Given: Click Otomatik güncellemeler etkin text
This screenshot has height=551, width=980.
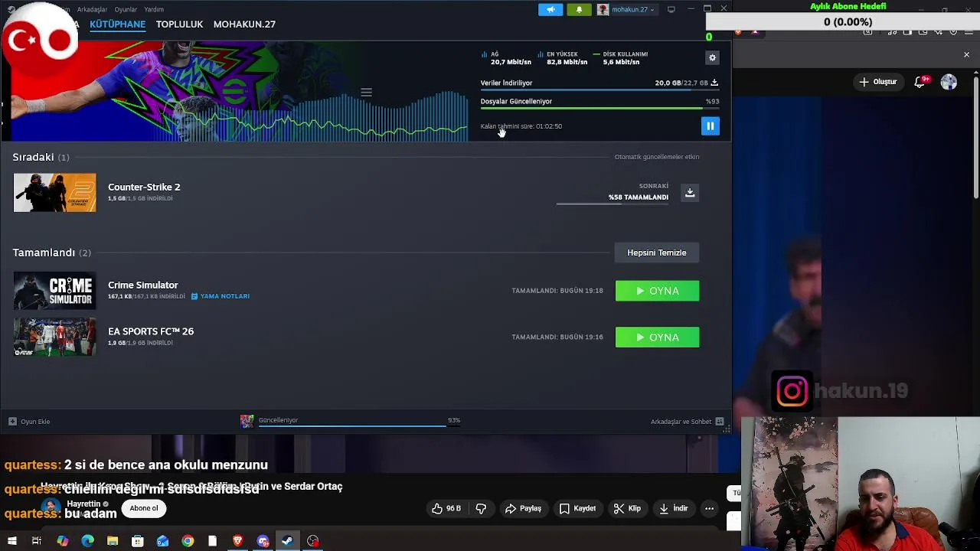Looking at the screenshot, I should (x=656, y=157).
